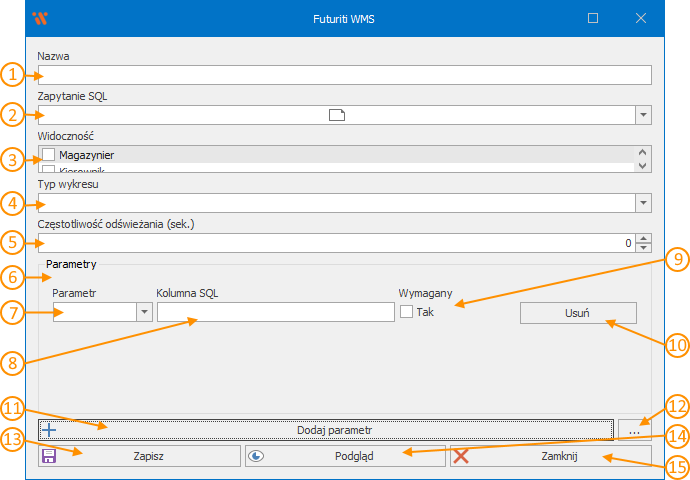Enable the Wymagany Tak checkbox
This screenshot has width=690, height=480.
407,313
